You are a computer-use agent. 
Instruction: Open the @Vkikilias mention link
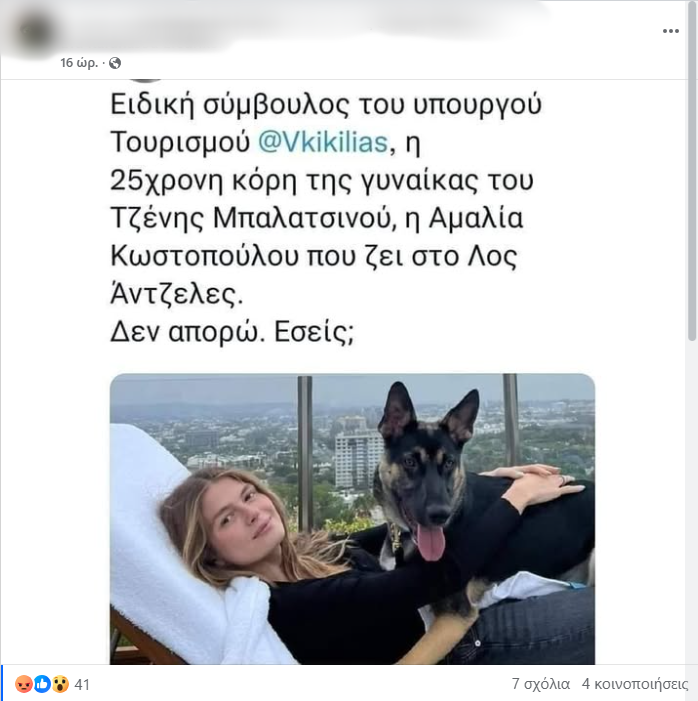(323, 143)
